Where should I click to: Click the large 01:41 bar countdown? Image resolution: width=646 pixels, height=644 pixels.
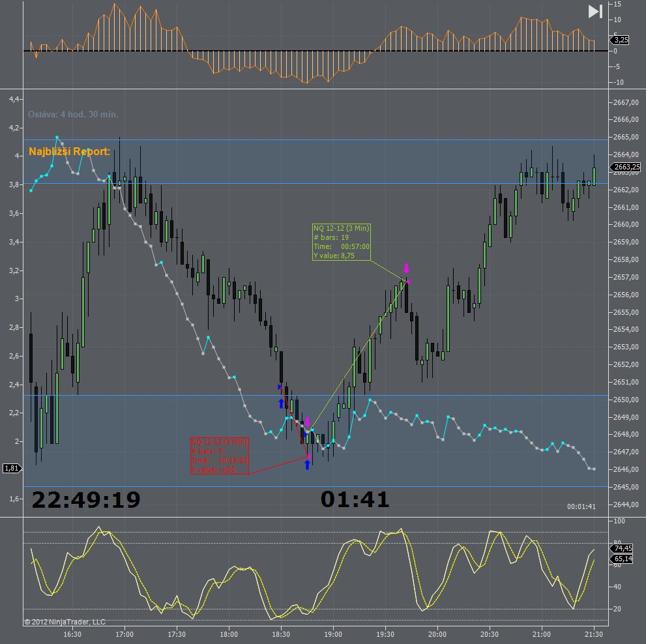(x=355, y=499)
